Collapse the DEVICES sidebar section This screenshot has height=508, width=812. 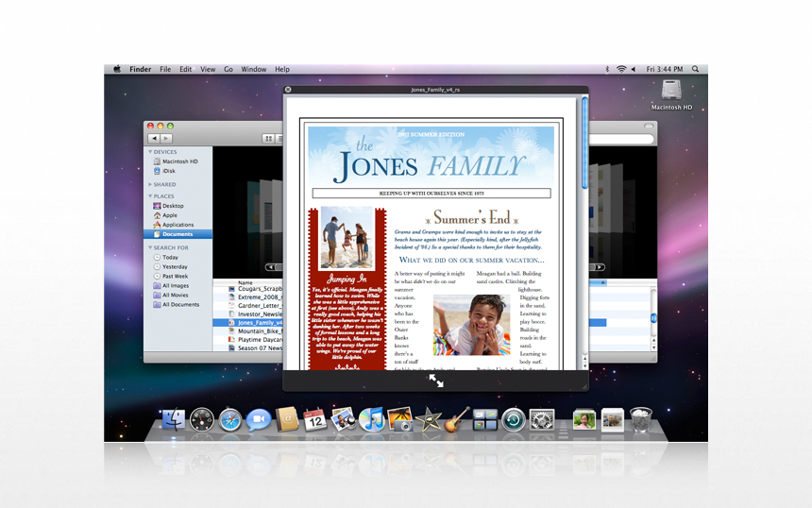click(149, 151)
